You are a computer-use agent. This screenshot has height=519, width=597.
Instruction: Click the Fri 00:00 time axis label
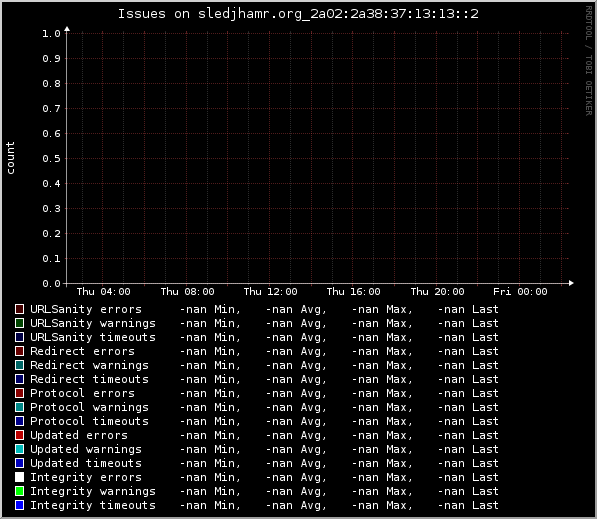tap(520, 292)
